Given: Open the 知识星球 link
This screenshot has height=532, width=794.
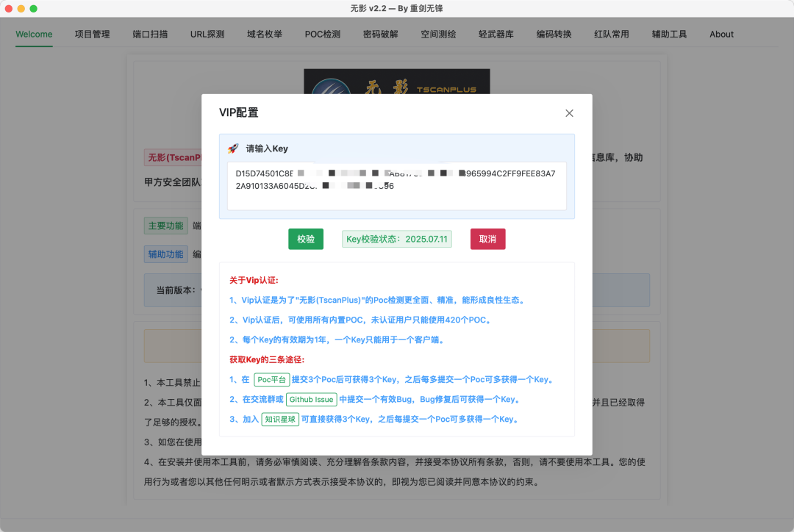Looking at the screenshot, I should pos(280,419).
